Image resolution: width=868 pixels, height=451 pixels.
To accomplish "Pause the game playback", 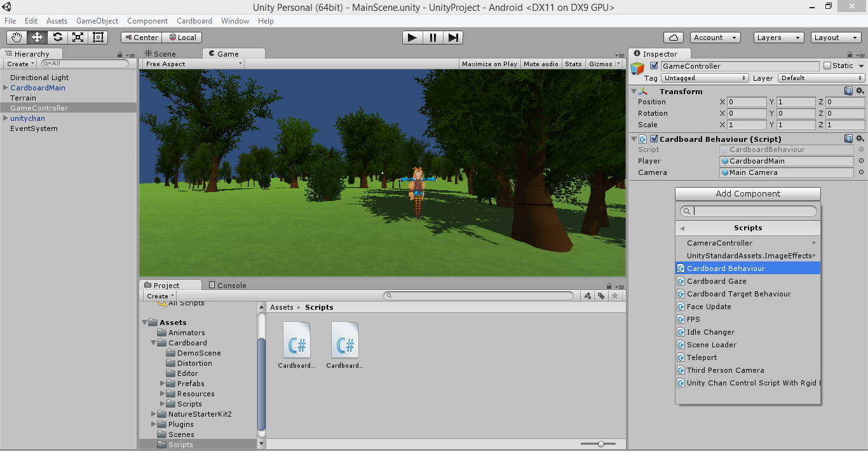I will point(433,38).
